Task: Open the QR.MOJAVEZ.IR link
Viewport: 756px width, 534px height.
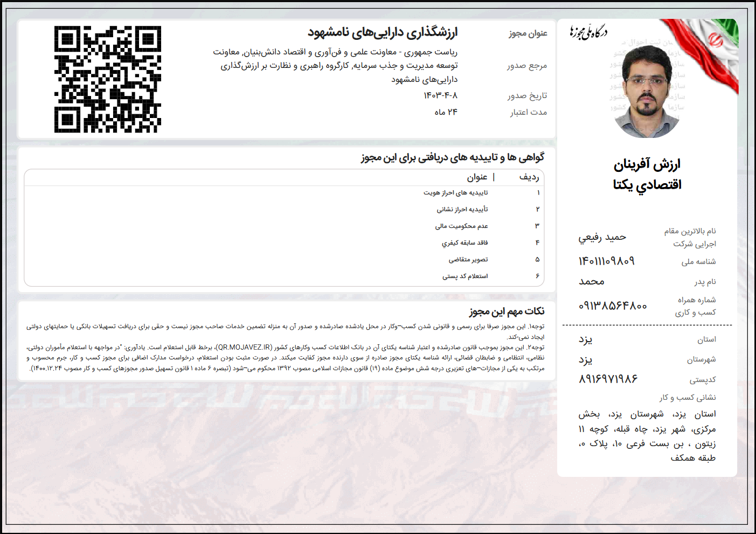Action: (x=245, y=348)
